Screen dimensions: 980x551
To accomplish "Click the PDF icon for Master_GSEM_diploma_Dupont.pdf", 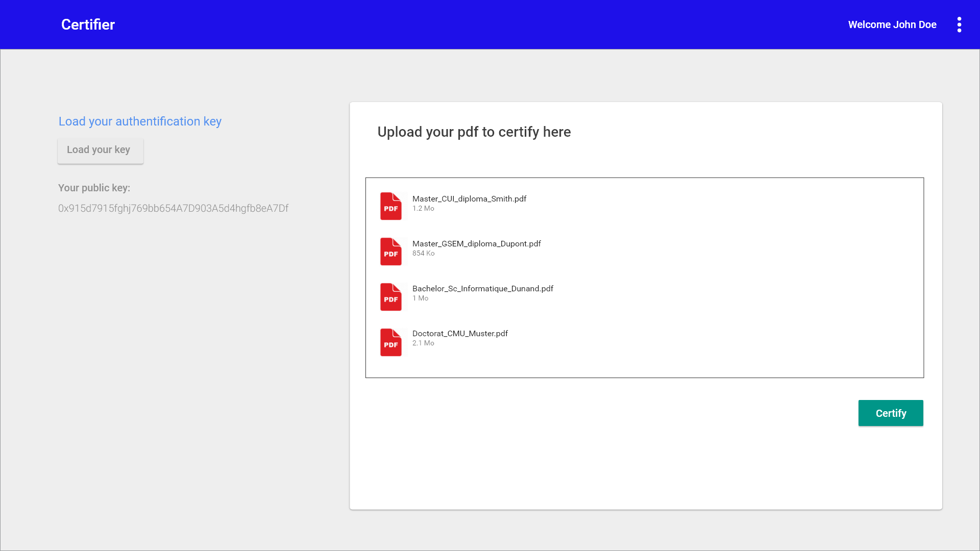I will pos(390,251).
